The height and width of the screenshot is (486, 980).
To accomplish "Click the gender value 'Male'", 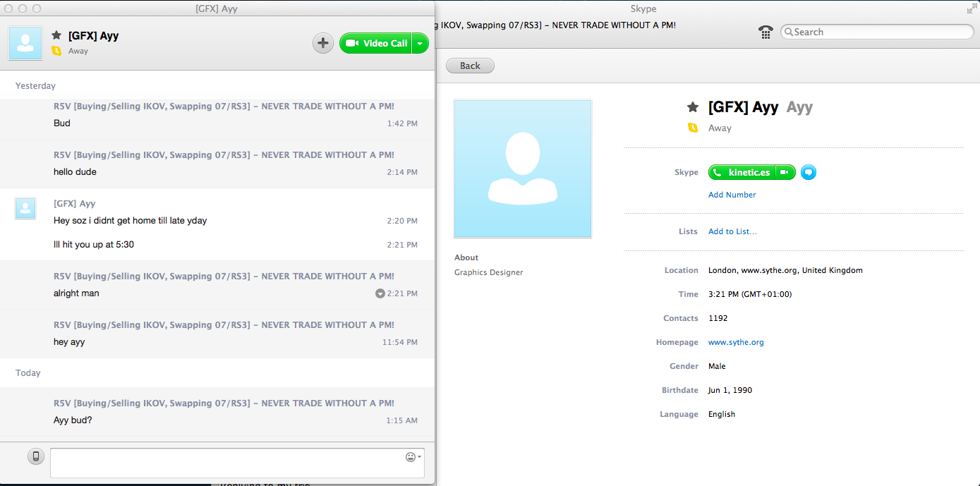I will pyautogui.click(x=717, y=366).
